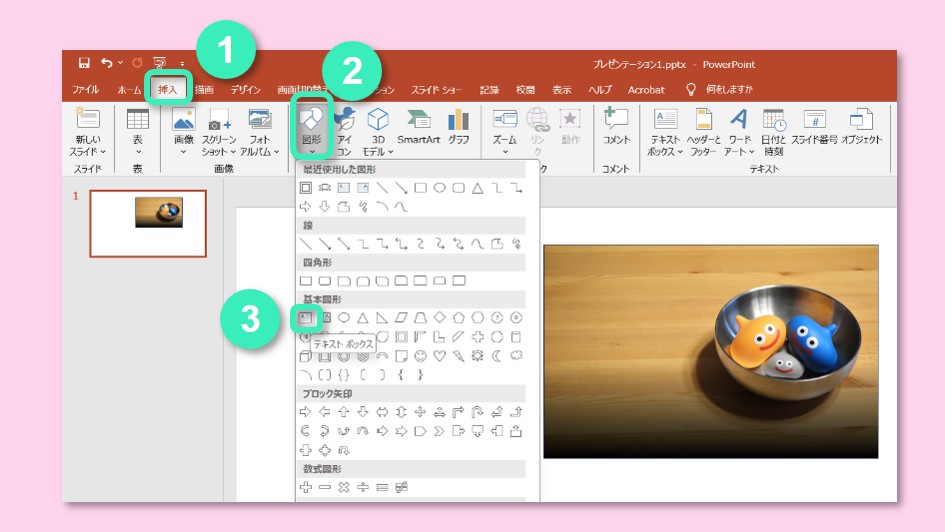Click the Save icon in the quick access toolbar

point(84,63)
